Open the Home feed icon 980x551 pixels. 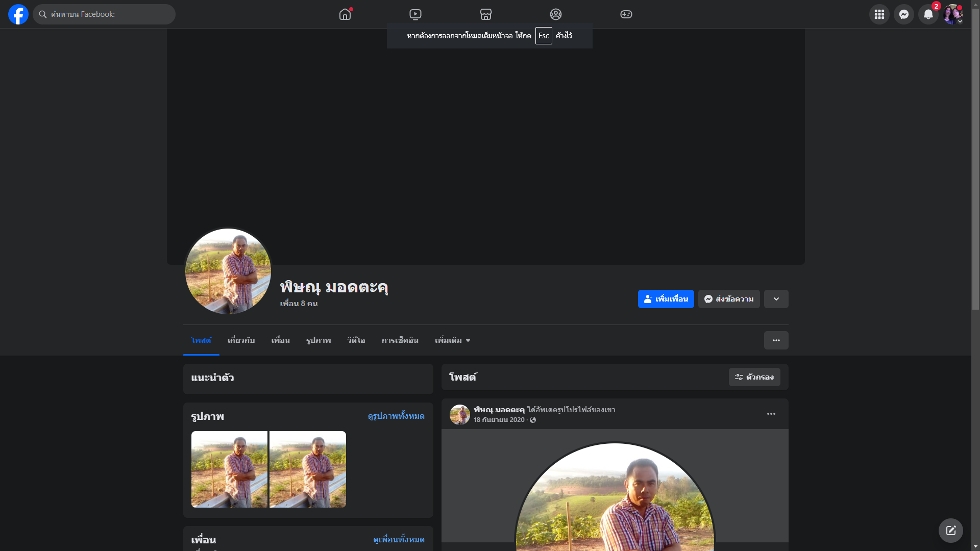[345, 14]
